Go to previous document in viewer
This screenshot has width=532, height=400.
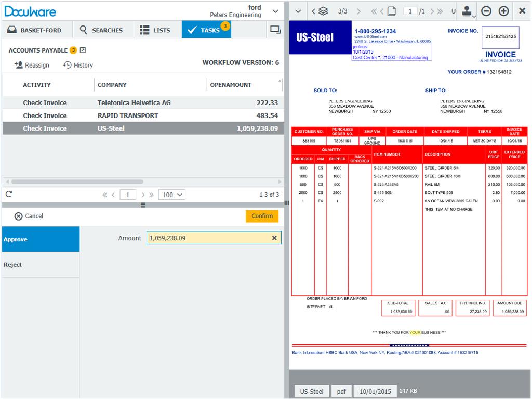click(313, 11)
